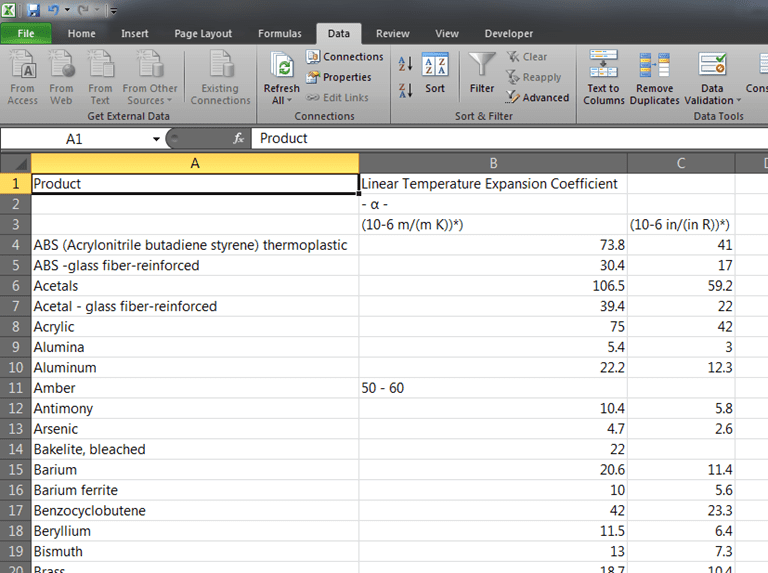
Task: Click the formula bar showing Product
Action: click(509, 139)
